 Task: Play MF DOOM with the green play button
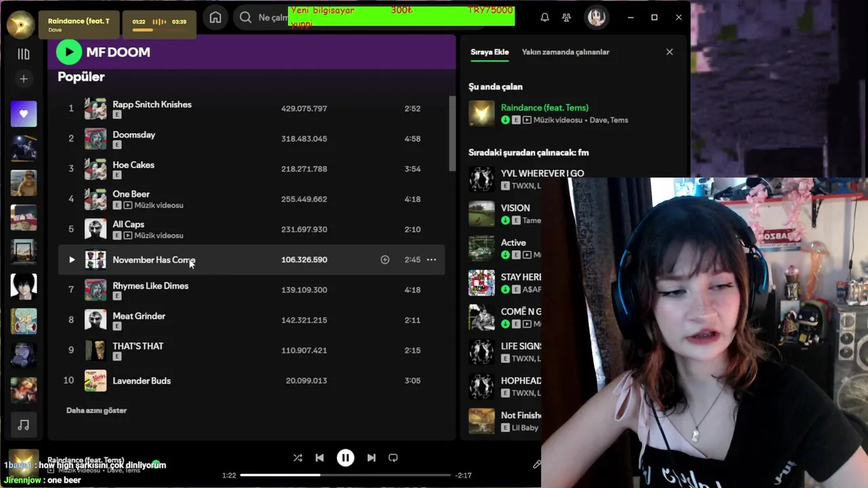tap(68, 52)
